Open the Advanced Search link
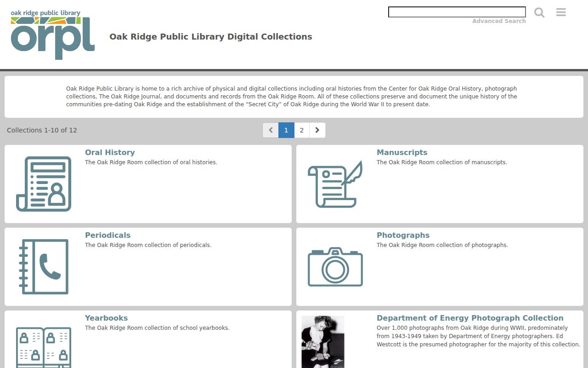This screenshot has width=588, height=368. 499,21
